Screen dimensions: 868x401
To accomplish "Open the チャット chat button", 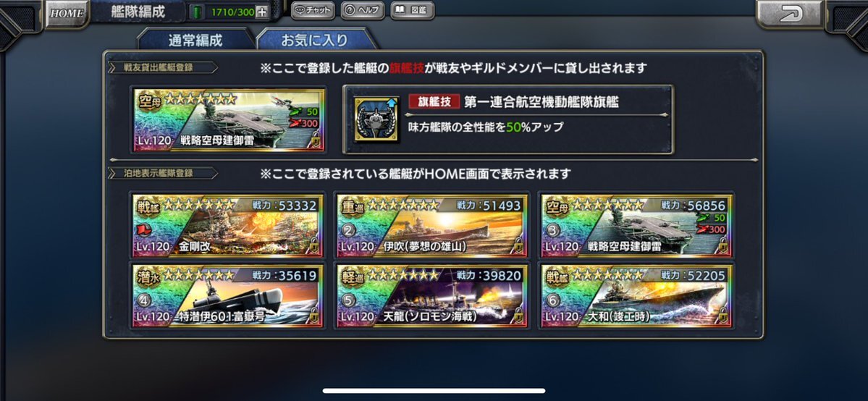I will click(313, 10).
